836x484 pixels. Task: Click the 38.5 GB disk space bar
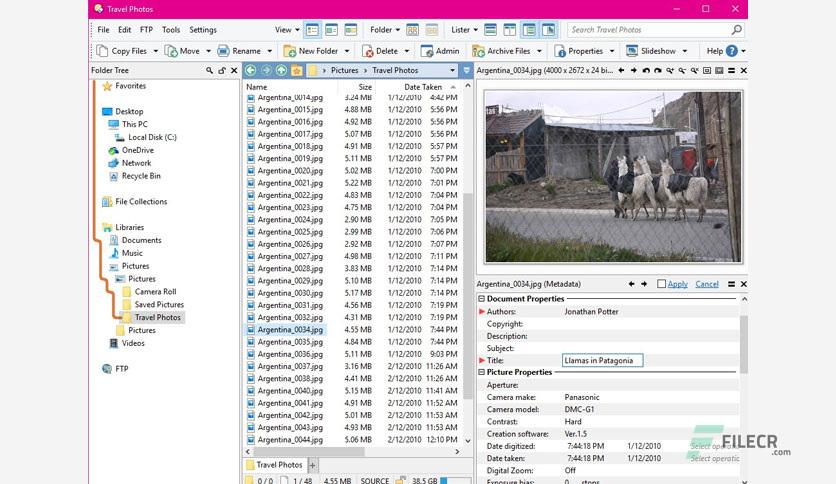[x=456, y=480]
